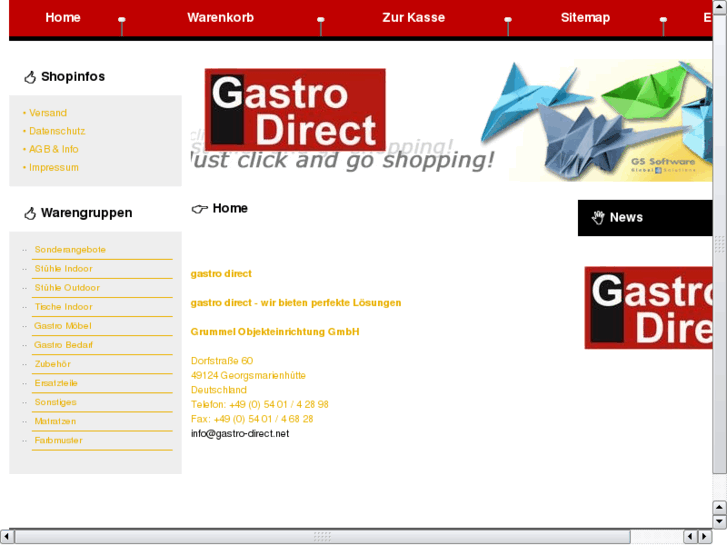Open the Gastro Möbel category
The height and width of the screenshot is (545, 727).
tap(63, 326)
